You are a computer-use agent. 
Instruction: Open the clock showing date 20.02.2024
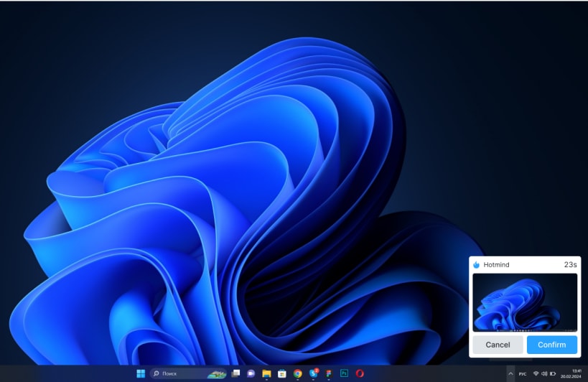coord(571,374)
